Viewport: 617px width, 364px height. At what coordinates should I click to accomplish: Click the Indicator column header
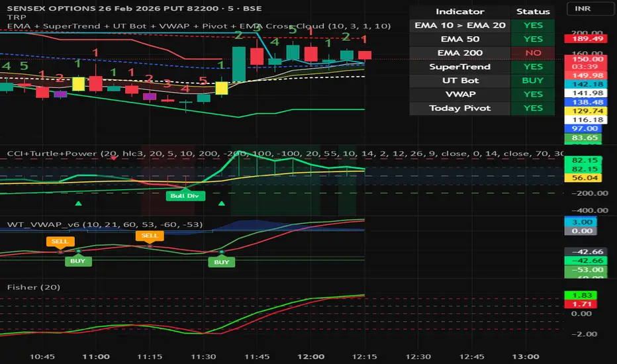[460, 11]
